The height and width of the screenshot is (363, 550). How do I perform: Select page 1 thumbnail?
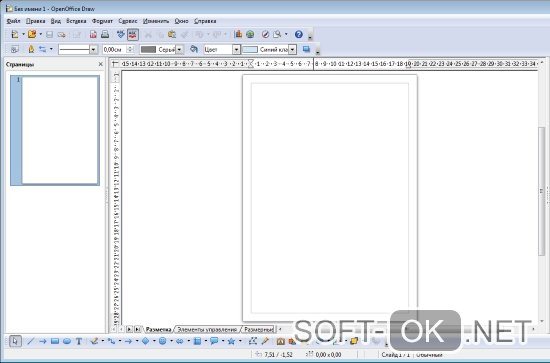point(55,130)
